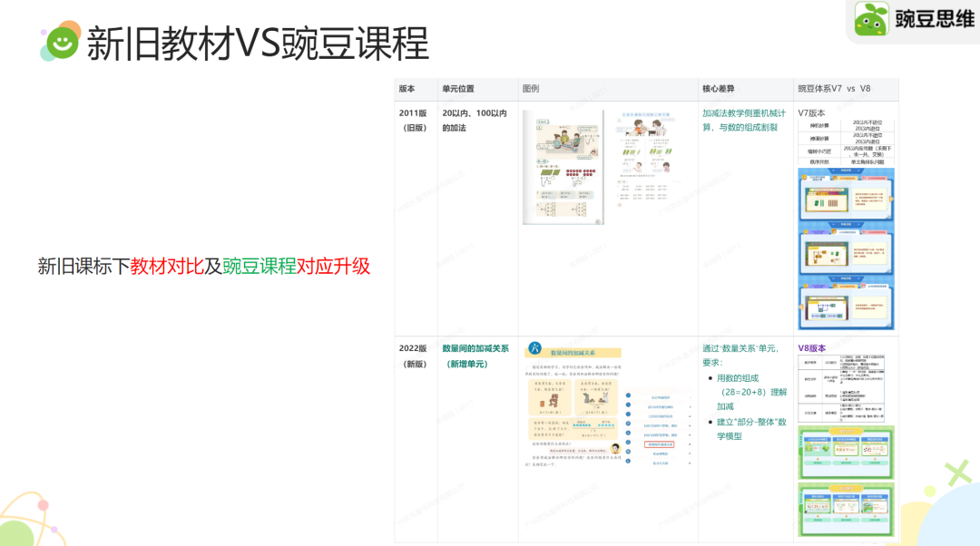This screenshot has width=980, height=546.
Task: Click the V7版本 label
Action: [x=811, y=113]
